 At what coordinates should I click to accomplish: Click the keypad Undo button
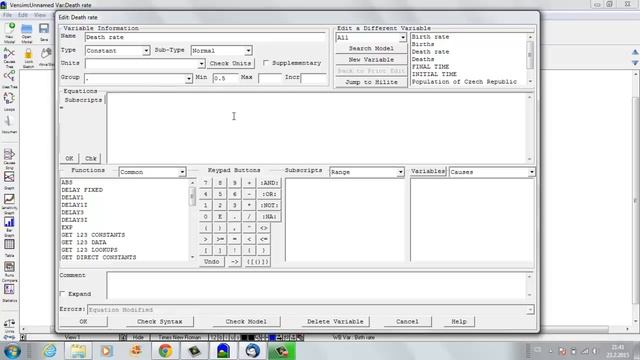pyautogui.click(x=212, y=262)
